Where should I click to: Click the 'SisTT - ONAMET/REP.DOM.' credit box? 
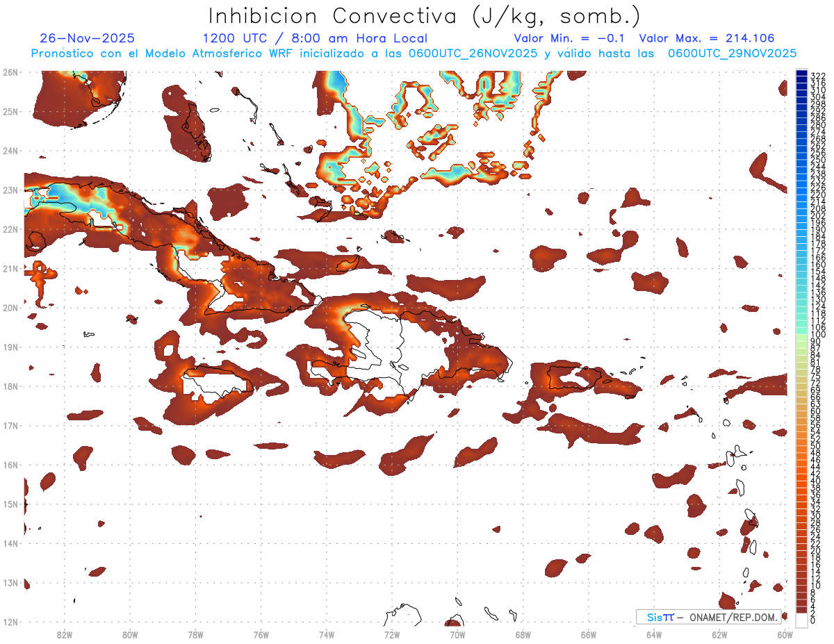pos(708,617)
